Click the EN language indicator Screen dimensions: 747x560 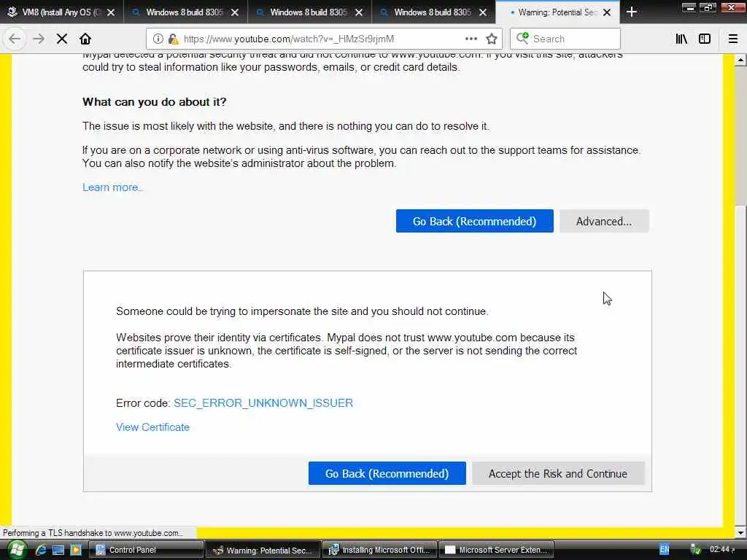665,550
